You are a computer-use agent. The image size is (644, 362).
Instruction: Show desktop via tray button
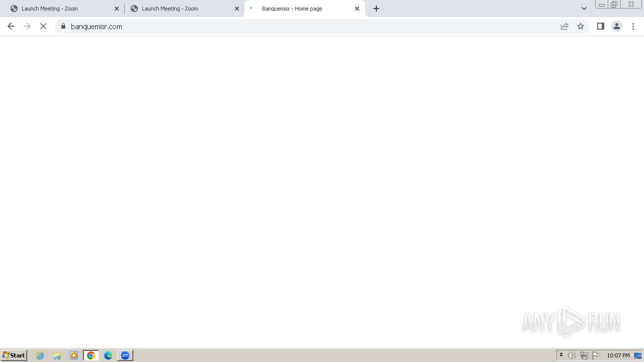(x=638, y=355)
